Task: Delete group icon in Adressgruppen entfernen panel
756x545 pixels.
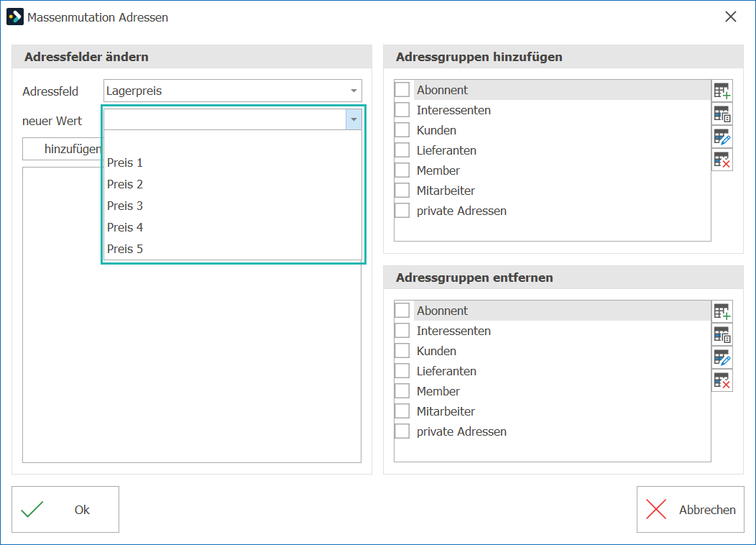Action: pyautogui.click(x=722, y=380)
